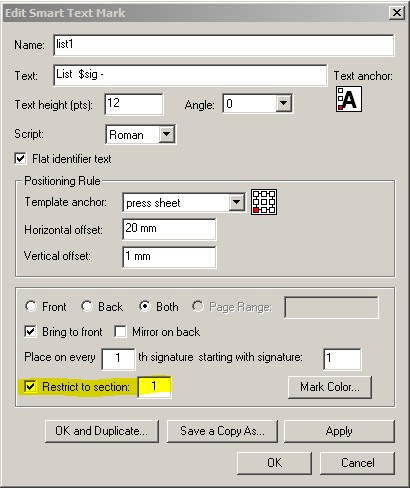This screenshot has height=488, width=410.
Task: Click into the Name field containing list1
Action: click(x=224, y=45)
